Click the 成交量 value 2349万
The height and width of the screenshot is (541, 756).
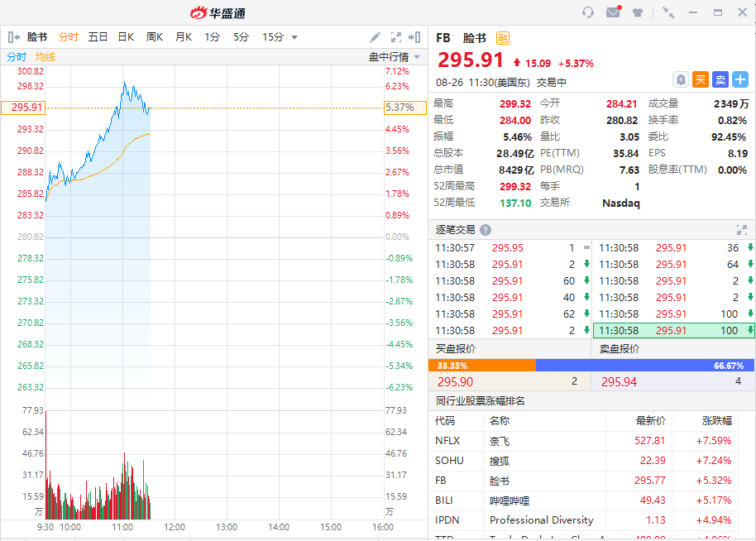[x=731, y=103]
